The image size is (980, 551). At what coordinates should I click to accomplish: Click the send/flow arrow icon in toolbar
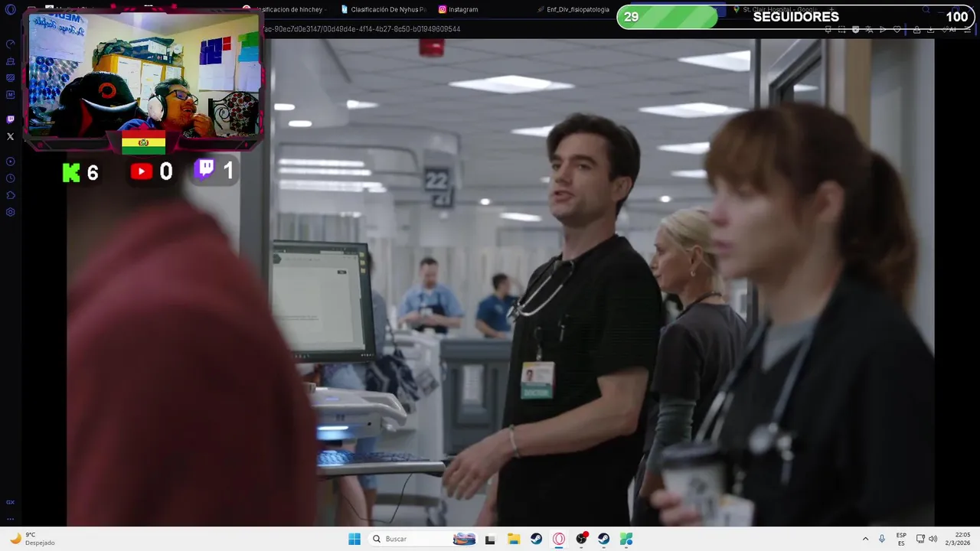[883, 29]
